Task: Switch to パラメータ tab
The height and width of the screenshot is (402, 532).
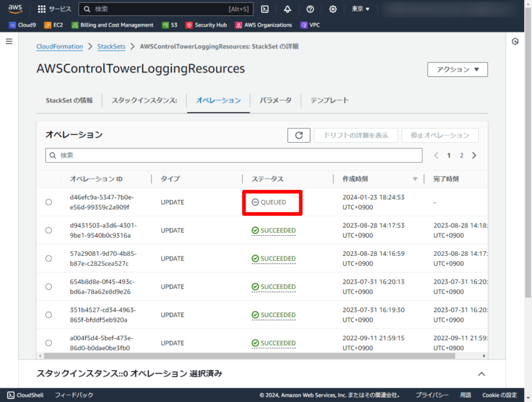Action: tap(275, 100)
